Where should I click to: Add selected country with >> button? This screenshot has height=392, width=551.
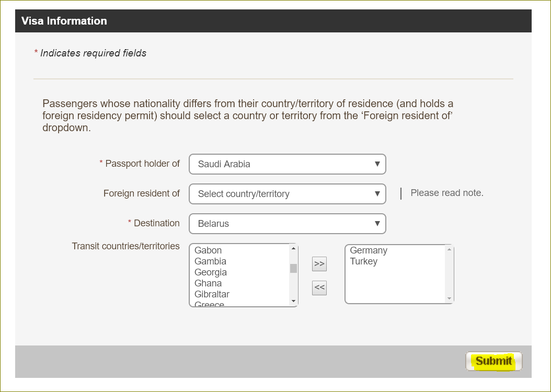[x=319, y=264]
